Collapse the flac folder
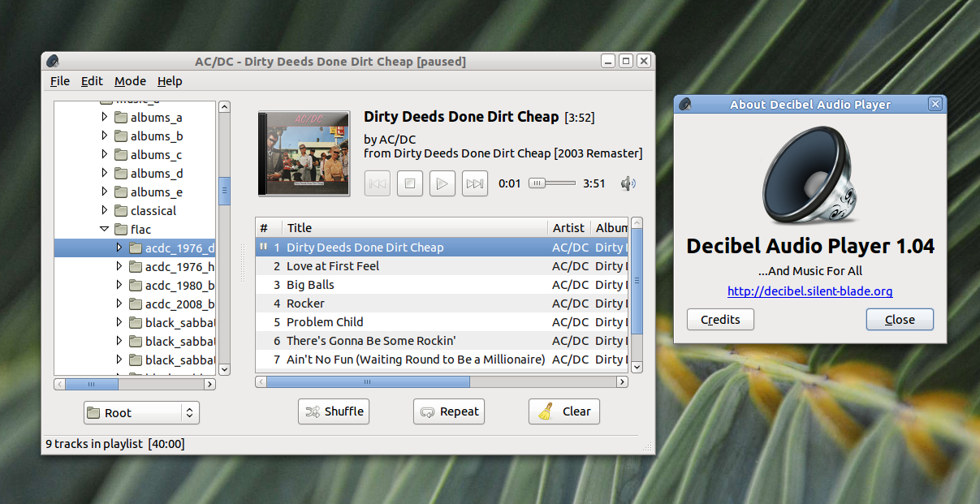The height and width of the screenshot is (504, 980). click(104, 229)
